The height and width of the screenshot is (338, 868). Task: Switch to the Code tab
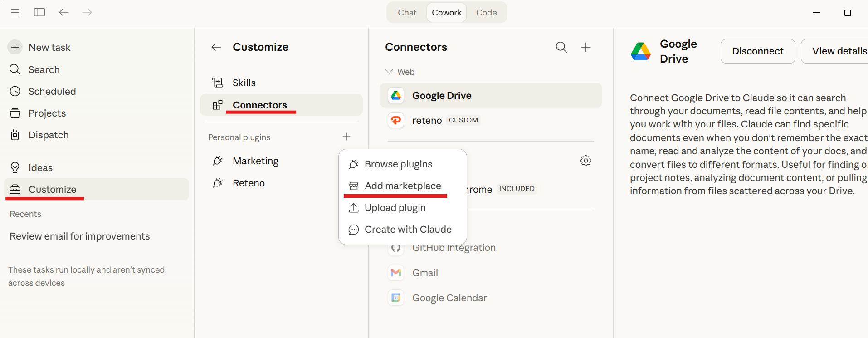click(486, 12)
